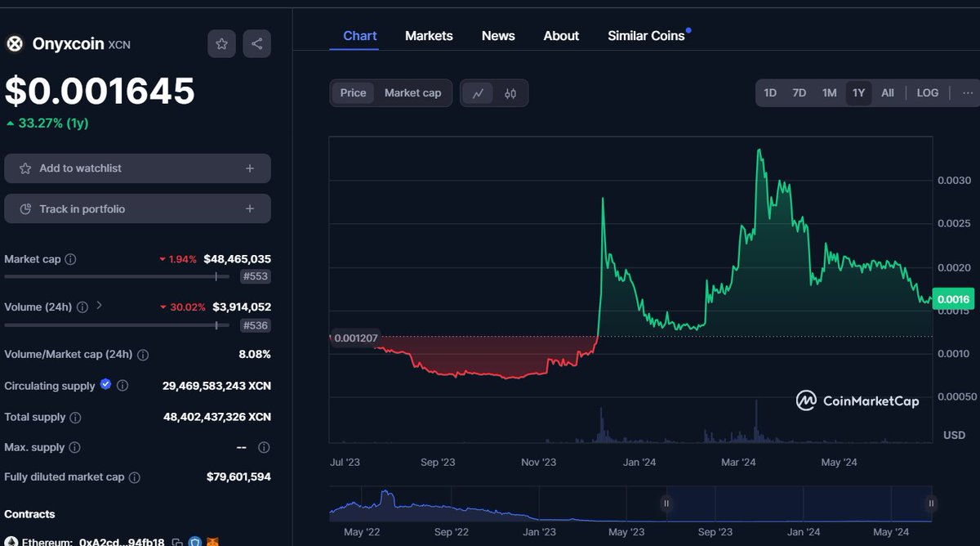Add Onyxcoin contract to MetaMask
Viewport: 980px width, 546px height.
(214, 541)
